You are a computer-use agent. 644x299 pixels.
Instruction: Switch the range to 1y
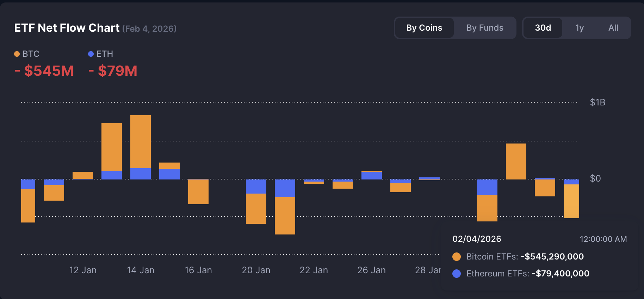pos(579,28)
